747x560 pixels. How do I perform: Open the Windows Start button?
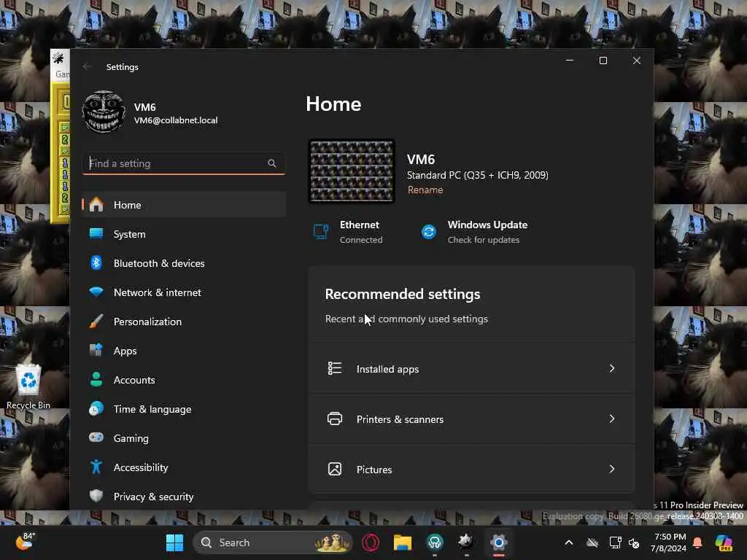click(x=174, y=542)
